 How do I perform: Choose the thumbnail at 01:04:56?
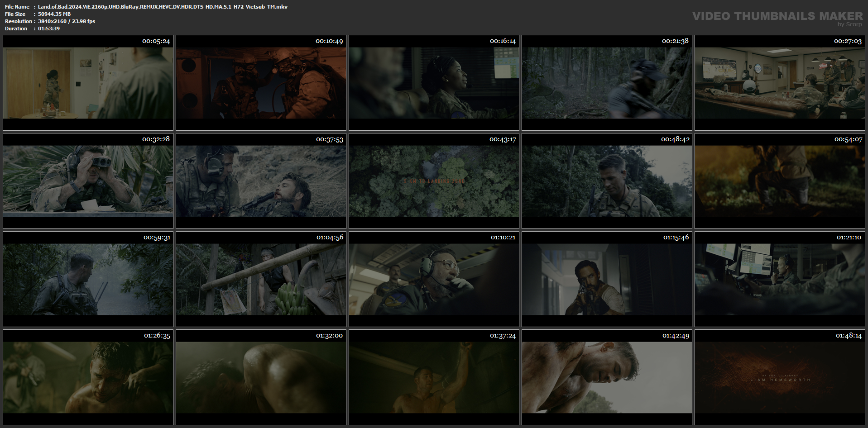click(261, 279)
